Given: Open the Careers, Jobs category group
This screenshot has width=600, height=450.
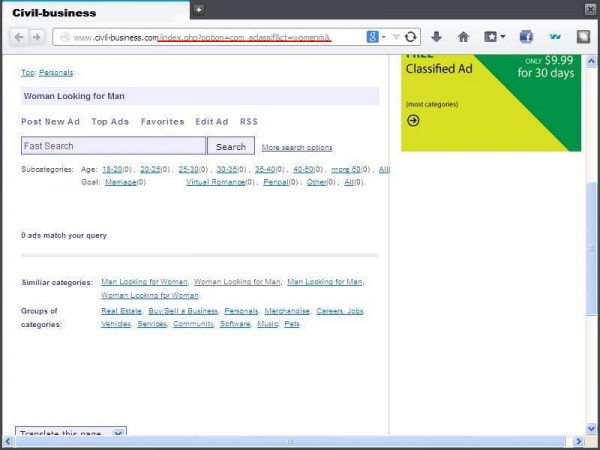Looking at the screenshot, I should click(x=340, y=311).
